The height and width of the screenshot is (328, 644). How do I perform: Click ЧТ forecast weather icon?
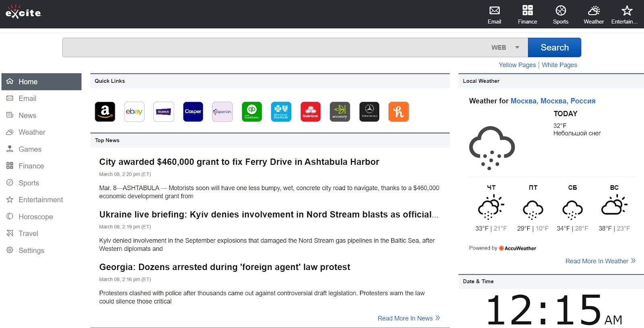491,207
